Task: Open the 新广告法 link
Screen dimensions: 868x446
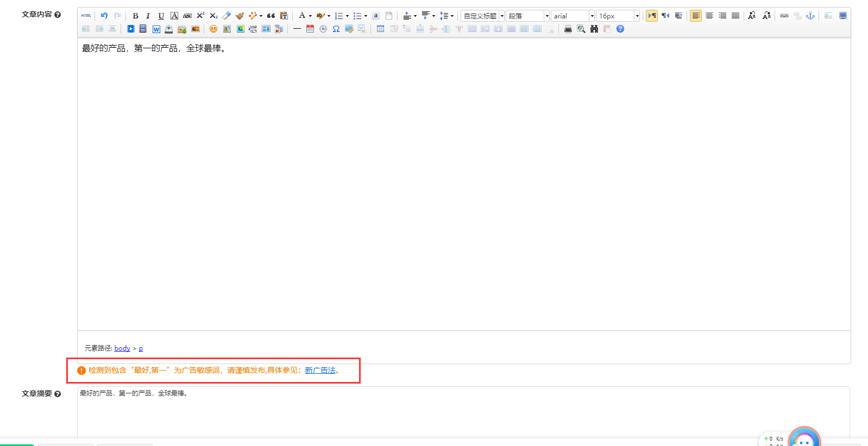Action: click(320, 370)
